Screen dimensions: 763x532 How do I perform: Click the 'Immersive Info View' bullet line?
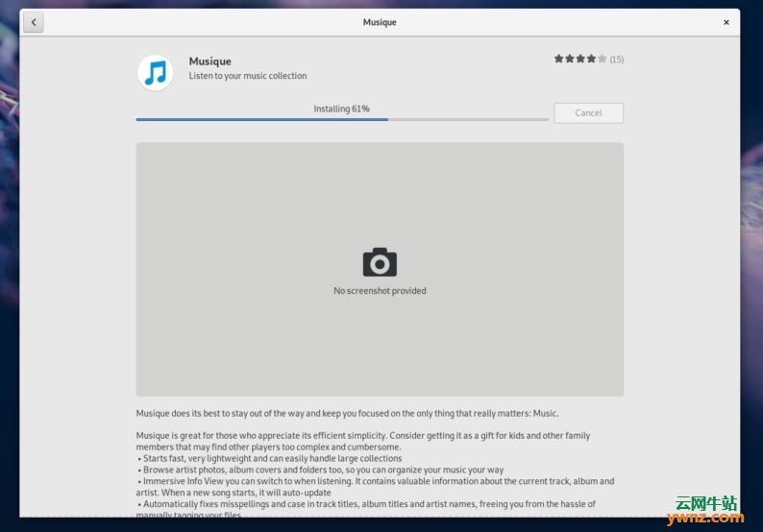(375, 487)
